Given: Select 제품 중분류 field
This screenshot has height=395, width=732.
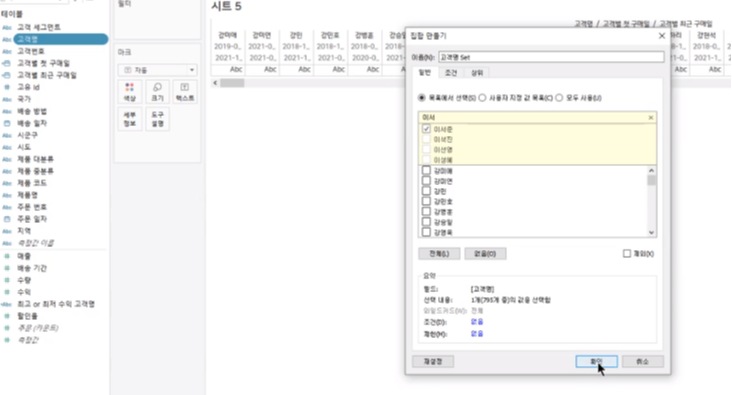Looking at the screenshot, I should coord(35,171).
